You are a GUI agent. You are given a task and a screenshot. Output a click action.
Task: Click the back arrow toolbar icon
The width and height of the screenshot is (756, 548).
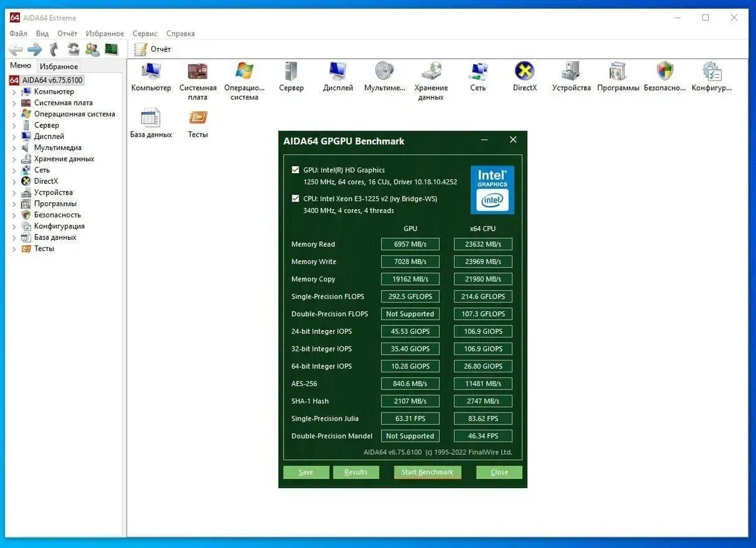(x=16, y=49)
